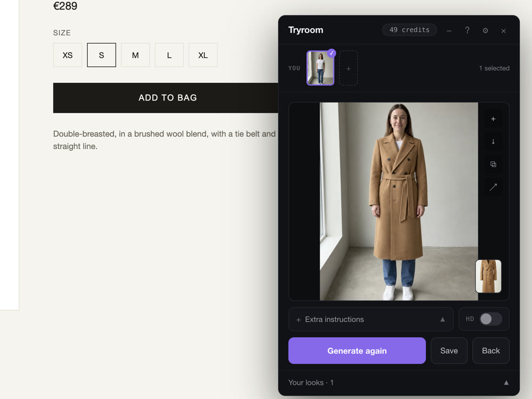Select your photo thumbnail in YOU row

click(320, 68)
